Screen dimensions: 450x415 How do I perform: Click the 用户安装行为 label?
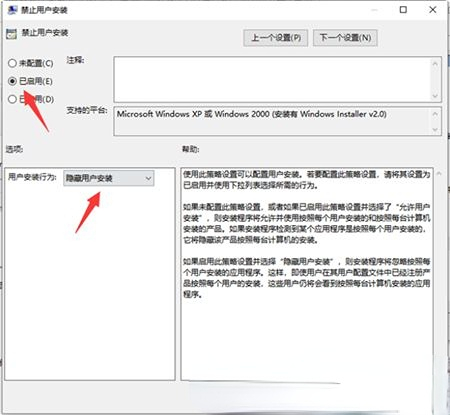32,177
